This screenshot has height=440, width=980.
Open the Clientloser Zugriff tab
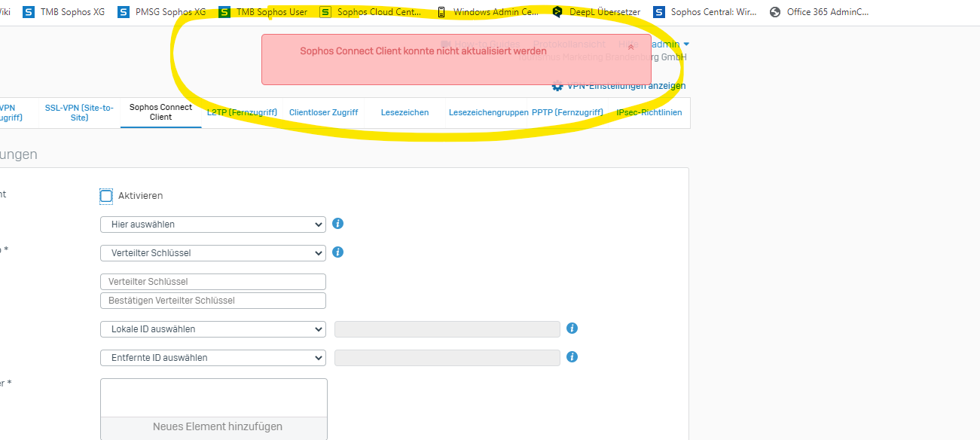323,112
